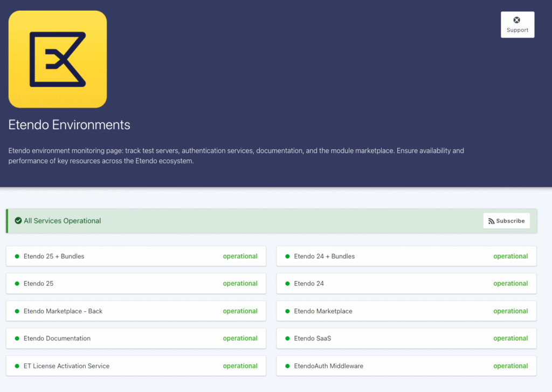Screen dimensions: 552x392
Task: Click the RSS icon in Subscribe
Action: coord(491,221)
